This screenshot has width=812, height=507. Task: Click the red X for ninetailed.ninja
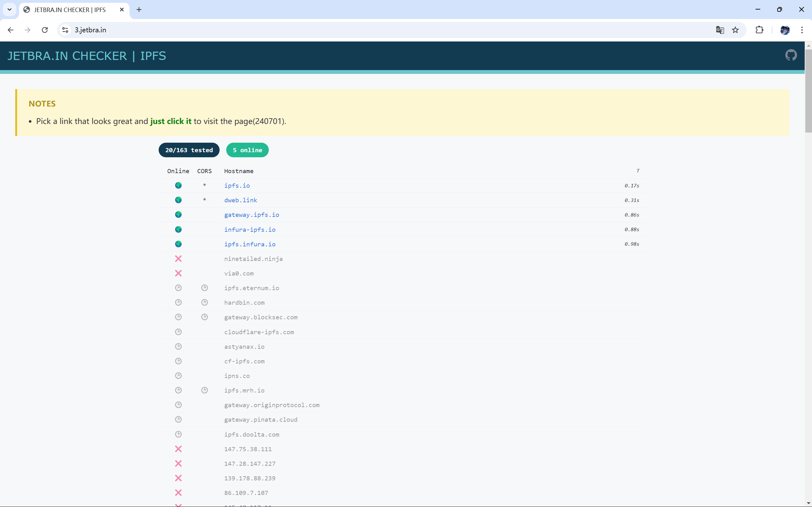179,258
